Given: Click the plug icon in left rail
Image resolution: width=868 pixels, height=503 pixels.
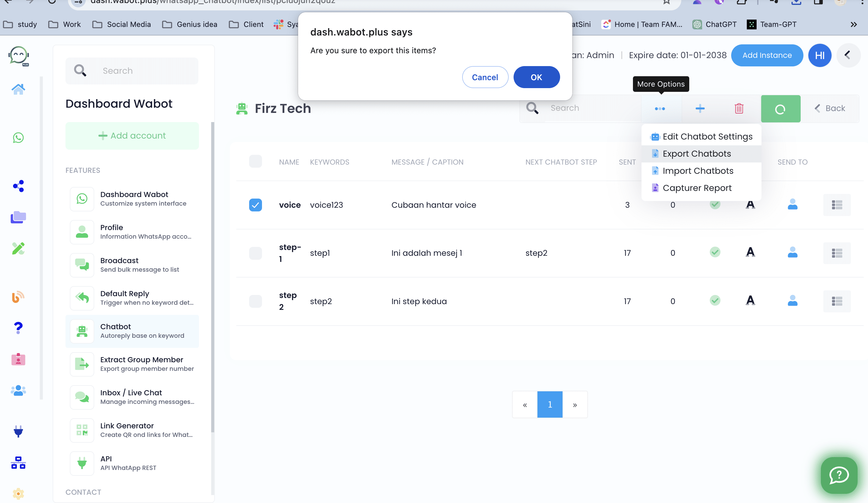Looking at the screenshot, I should (18, 431).
